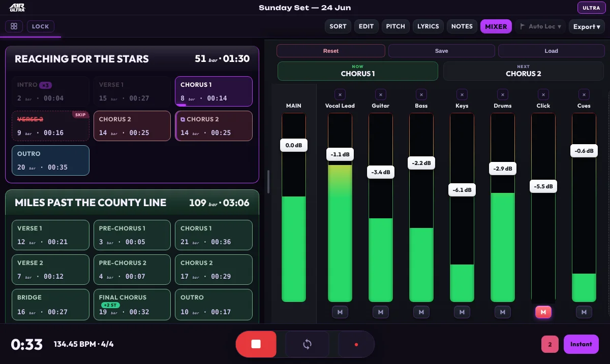Image resolution: width=610 pixels, height=364 pixels.
Task: Open the Export dropdown menu
Action: pyautogui.click(x=587, y=26)
